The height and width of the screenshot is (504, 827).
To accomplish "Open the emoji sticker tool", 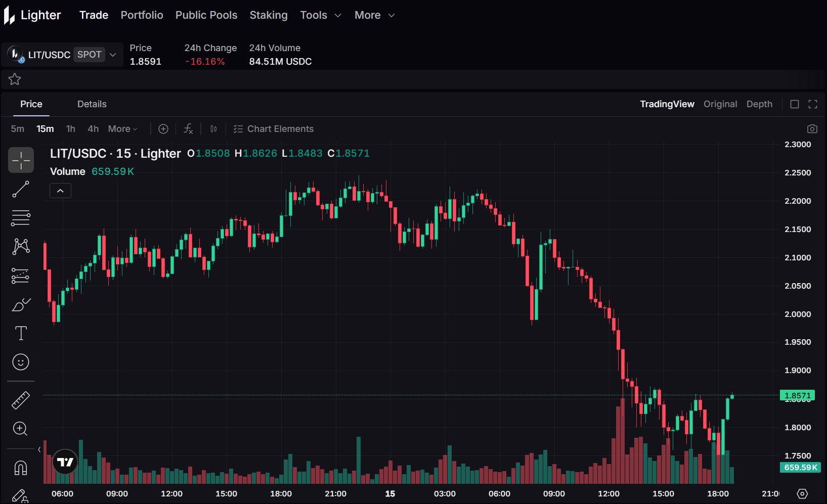I will (21, 362).
